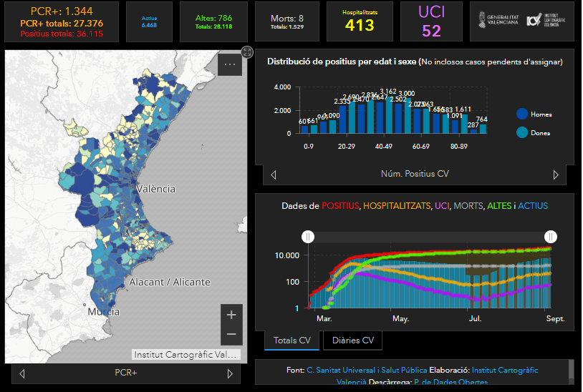Open the Institut Cartogràfic source link
This screenshot has width=583, height=392.
point(504,371)
